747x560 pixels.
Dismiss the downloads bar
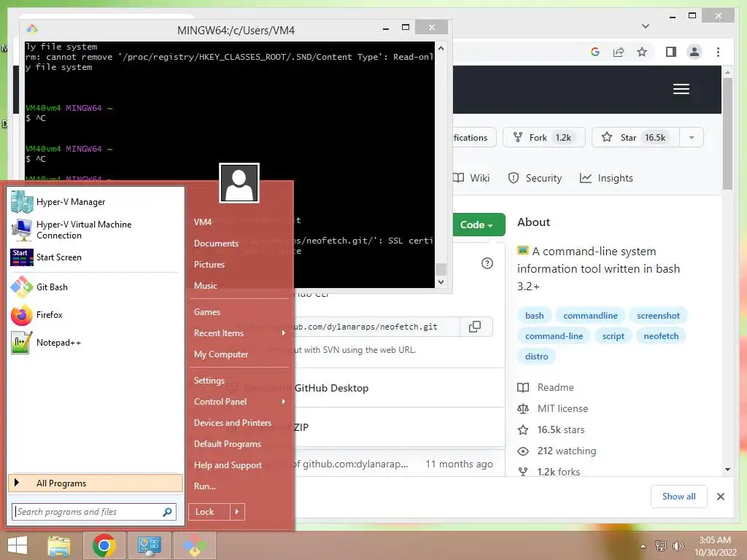721,497
